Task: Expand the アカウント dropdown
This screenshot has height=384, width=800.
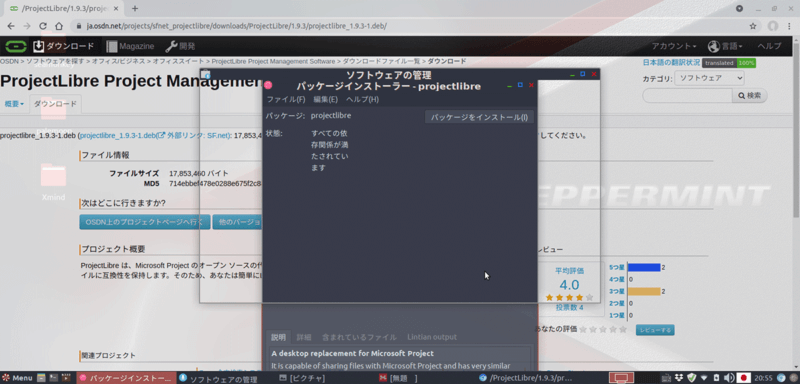Action: click(x=673, y=46)
